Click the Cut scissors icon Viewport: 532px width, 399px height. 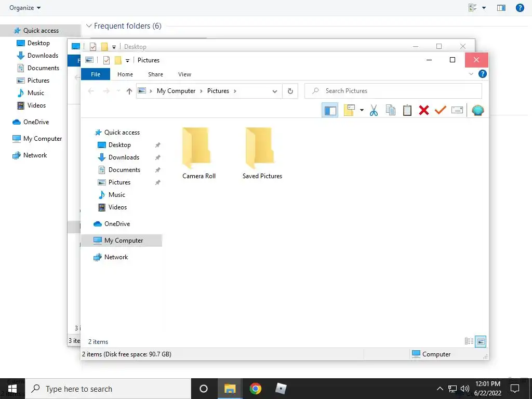pos(374,110)
